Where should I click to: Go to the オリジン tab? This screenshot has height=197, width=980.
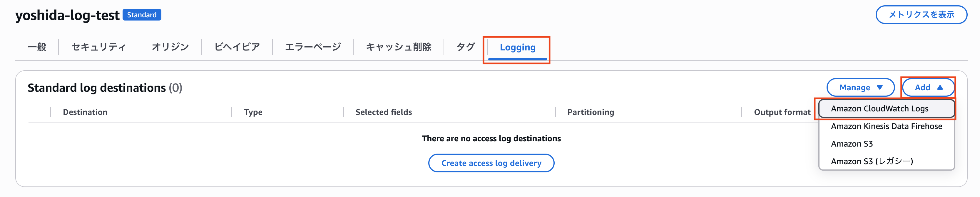tap(170, 47)
